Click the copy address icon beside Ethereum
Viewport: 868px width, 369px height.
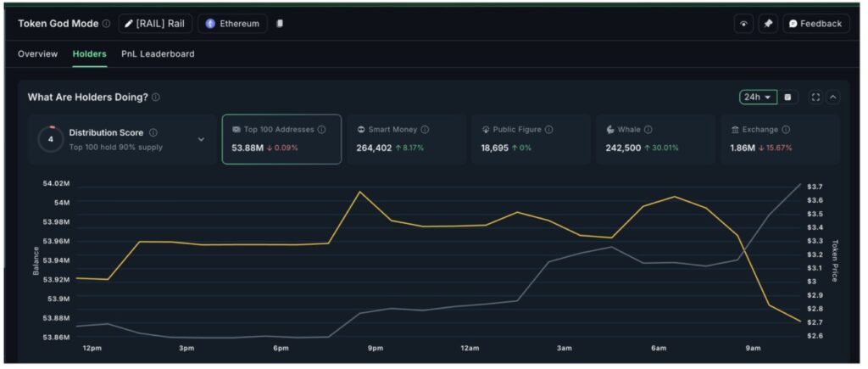(280, 24)
